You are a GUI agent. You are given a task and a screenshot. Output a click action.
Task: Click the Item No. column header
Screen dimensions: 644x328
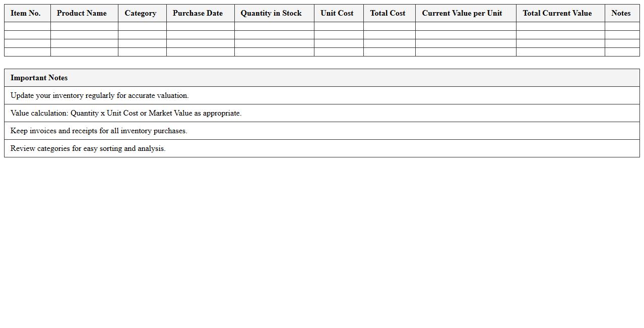pos(26,13)
